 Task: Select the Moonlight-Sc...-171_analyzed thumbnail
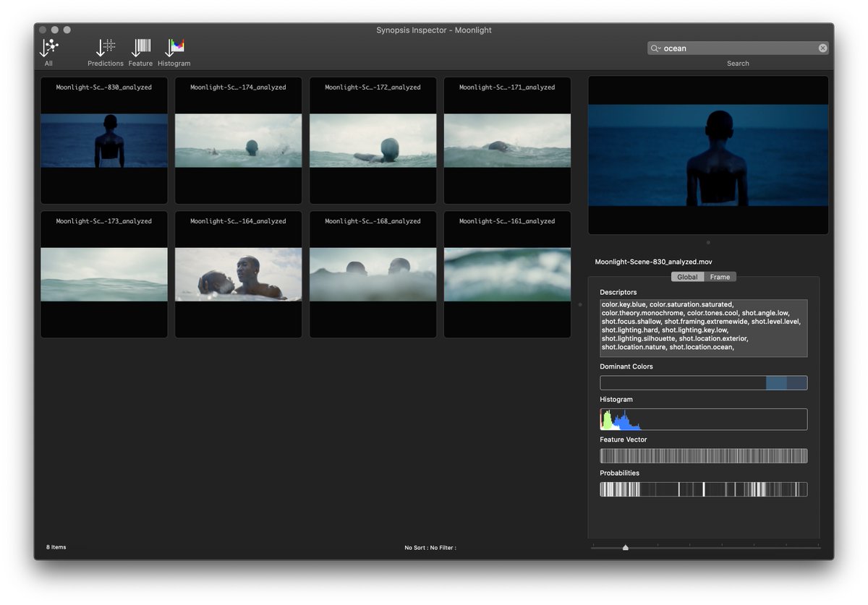(x=507, y=141)
